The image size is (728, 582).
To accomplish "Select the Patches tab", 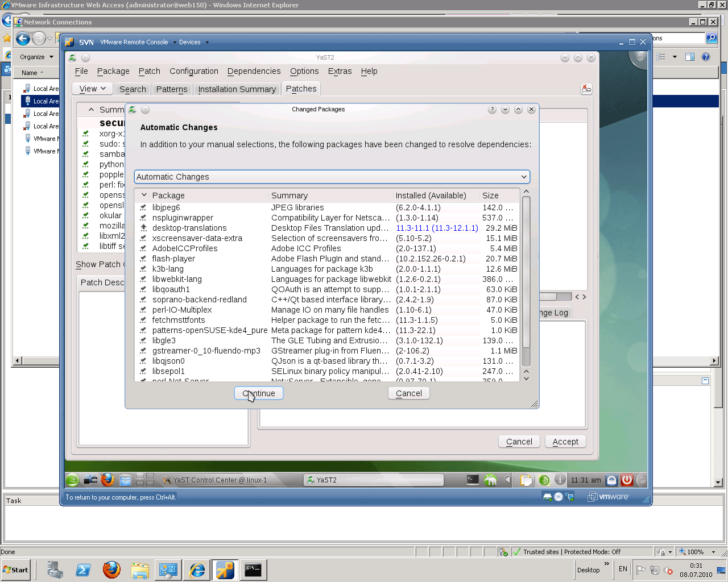I will (301, 89).
